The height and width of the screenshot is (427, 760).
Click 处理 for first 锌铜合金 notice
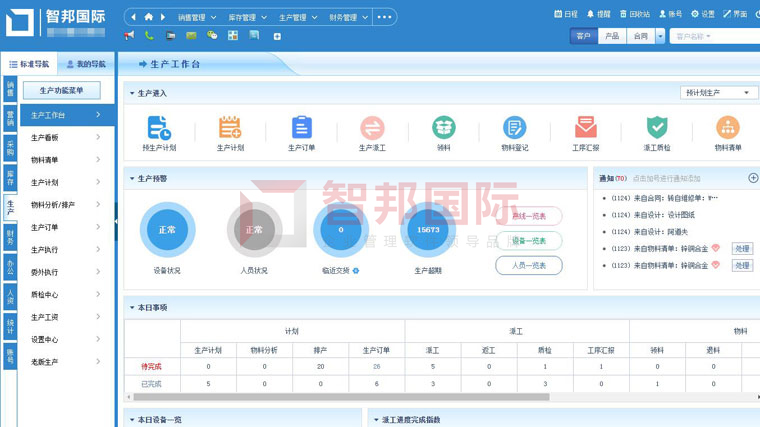click(742, 249)
